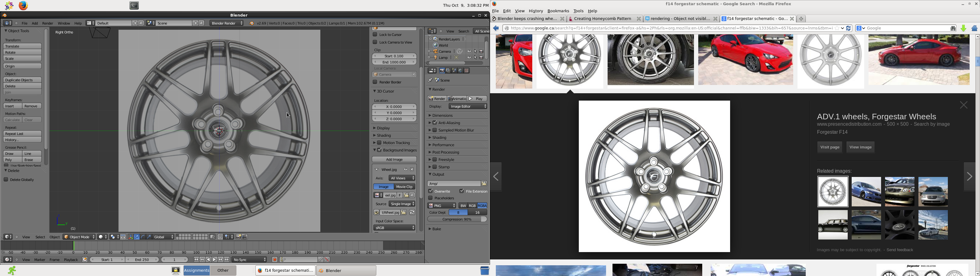Reload the Wheel.jpg image with refresh icon
980x276 pixels.
pyautogui.click(x=412, y=213)
